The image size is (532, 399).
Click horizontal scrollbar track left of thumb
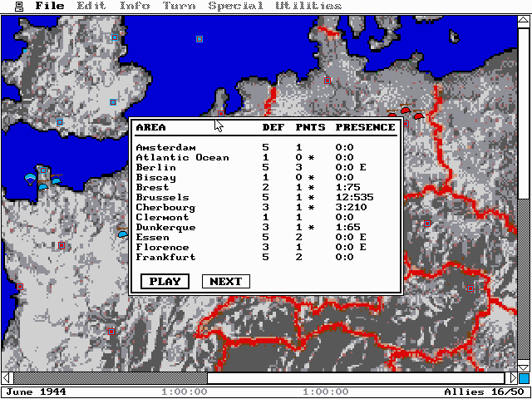point(111,378)
